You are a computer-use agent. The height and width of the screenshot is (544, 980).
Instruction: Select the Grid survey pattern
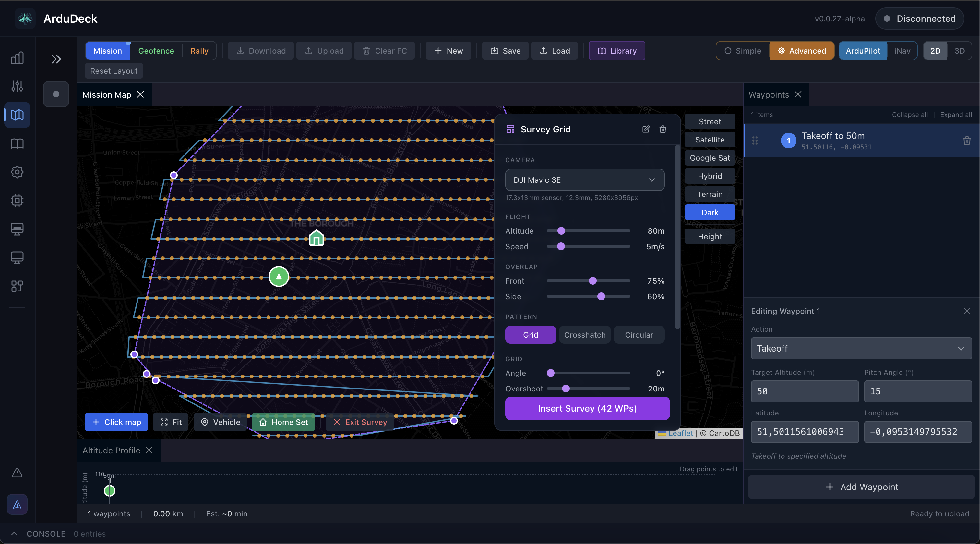pos(530,335)
